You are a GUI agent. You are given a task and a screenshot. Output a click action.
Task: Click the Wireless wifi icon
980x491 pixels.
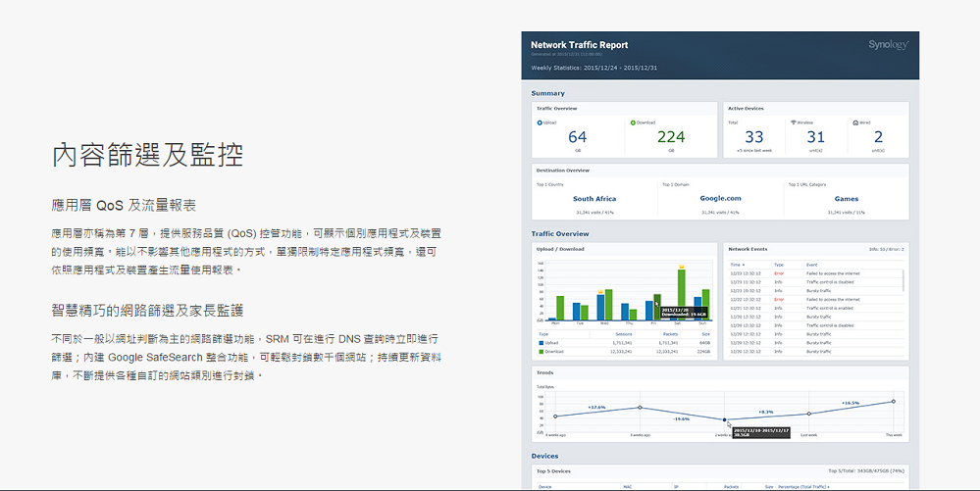click(x=794, y=123)
